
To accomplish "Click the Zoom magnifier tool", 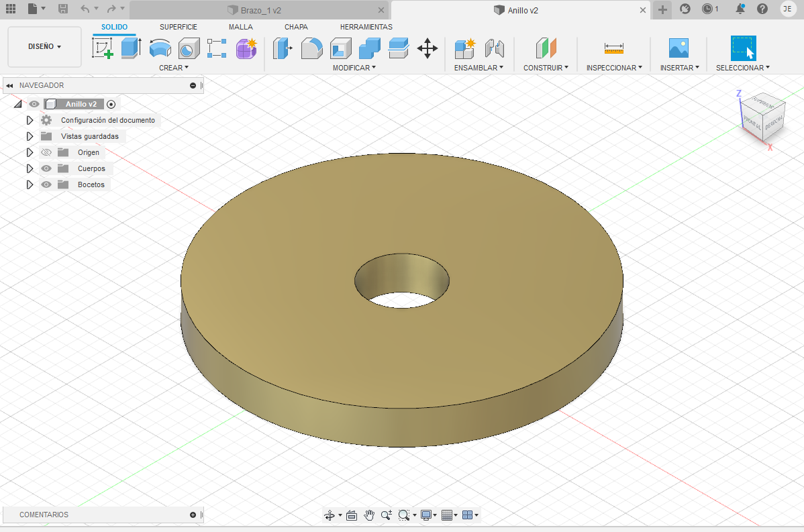I will coord(386,515).
